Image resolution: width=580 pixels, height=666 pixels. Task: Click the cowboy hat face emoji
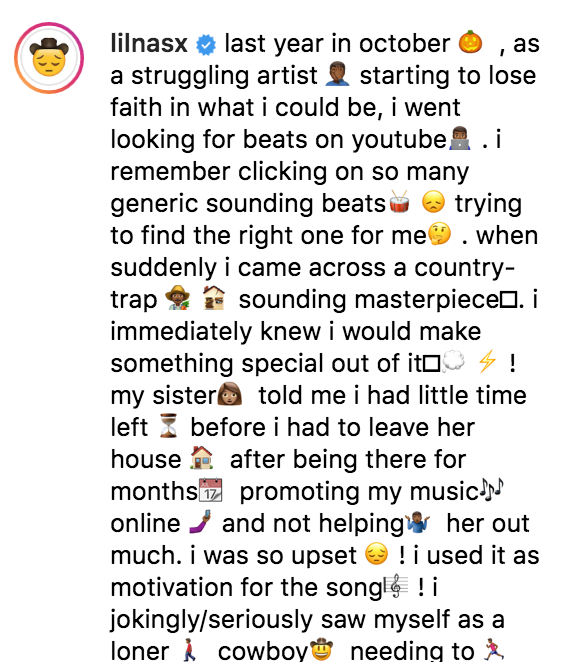(x=321, y=650)
